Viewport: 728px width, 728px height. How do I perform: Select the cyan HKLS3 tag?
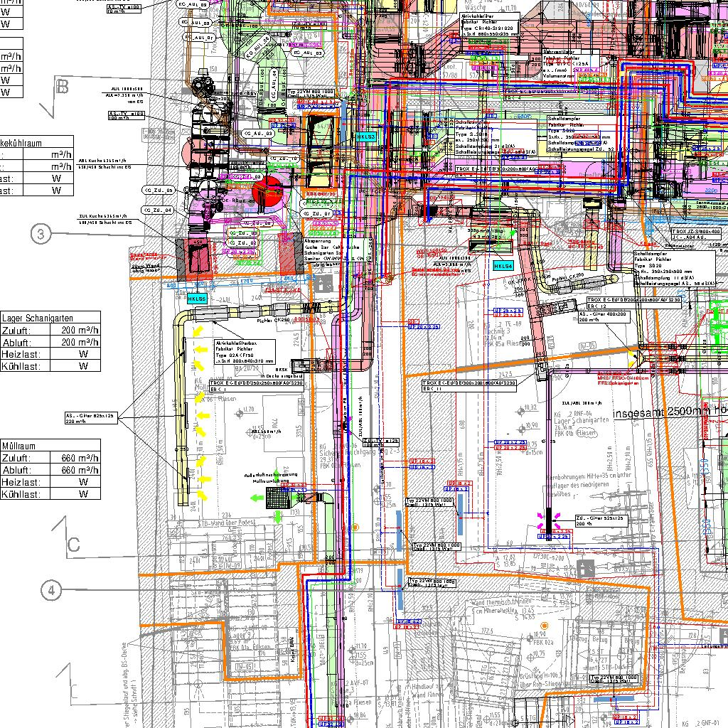click(366, 137)
